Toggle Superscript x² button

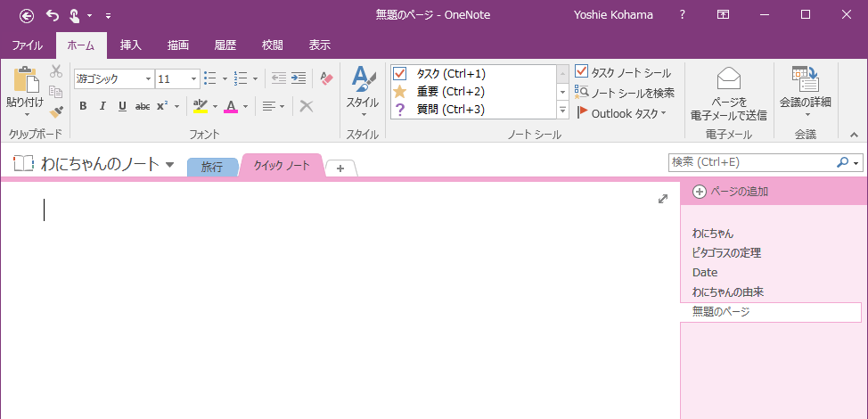coord(162,106)
